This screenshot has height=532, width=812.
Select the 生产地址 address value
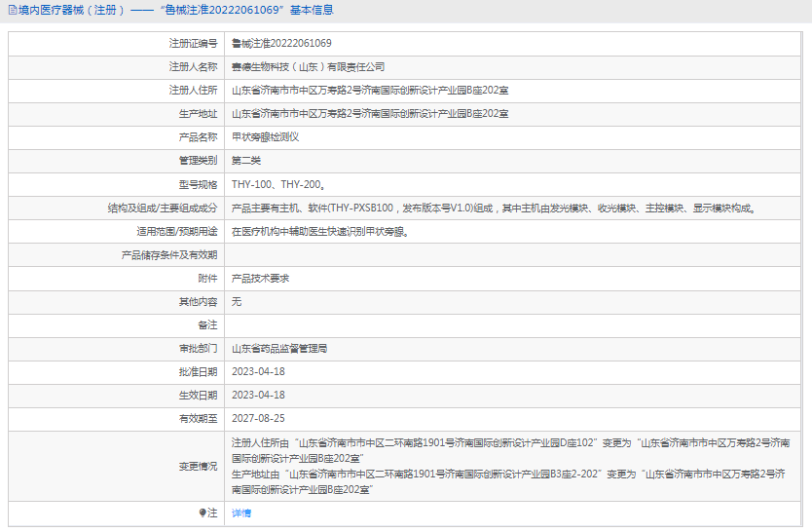click(370, 114)
